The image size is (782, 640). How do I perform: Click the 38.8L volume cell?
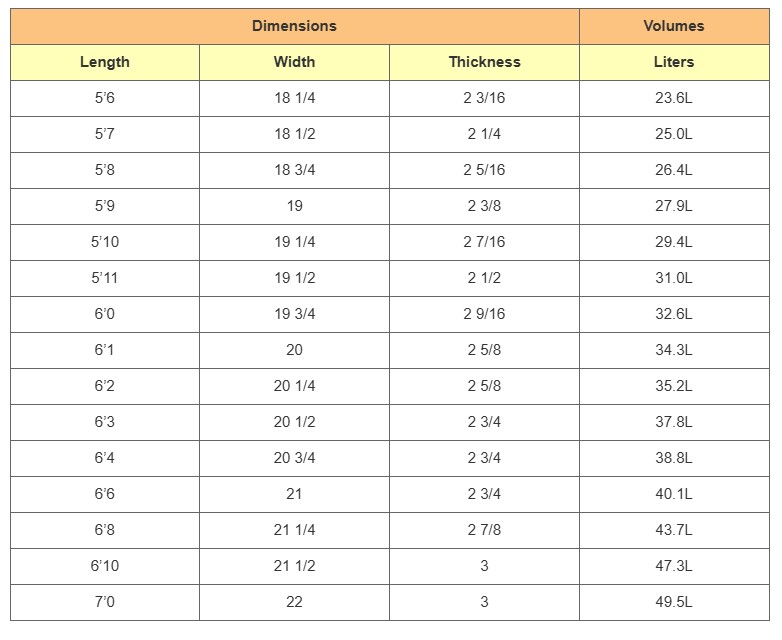click(x=673, y=458)
